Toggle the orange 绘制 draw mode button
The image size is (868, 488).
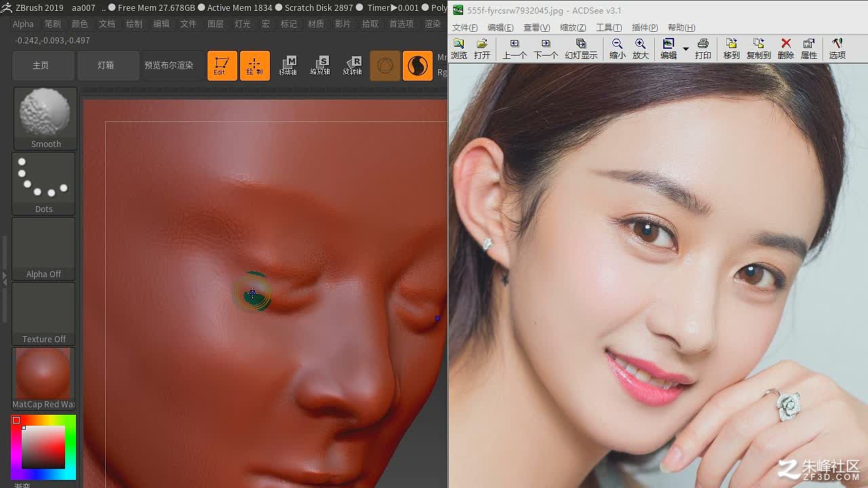click(x=255, y=66)
